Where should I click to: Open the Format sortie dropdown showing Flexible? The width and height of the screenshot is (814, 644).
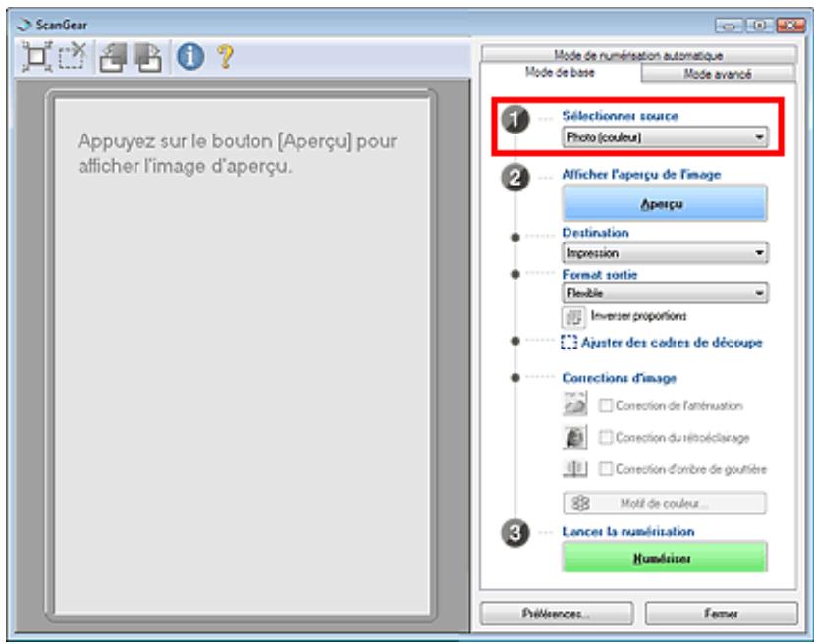665,294
